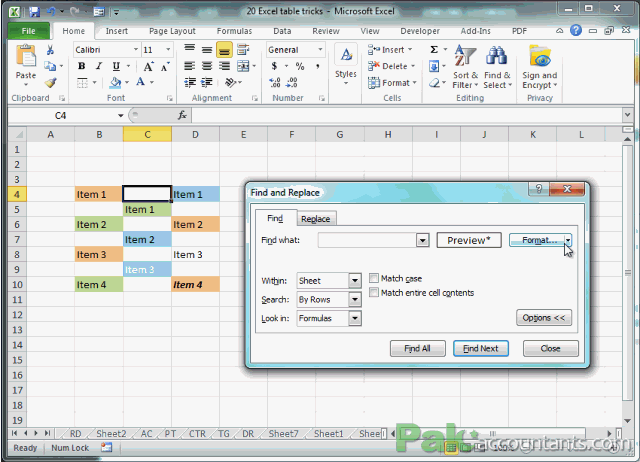640x462 pixels.
Task: Apply Percent Style format
Action: (300, 66)
